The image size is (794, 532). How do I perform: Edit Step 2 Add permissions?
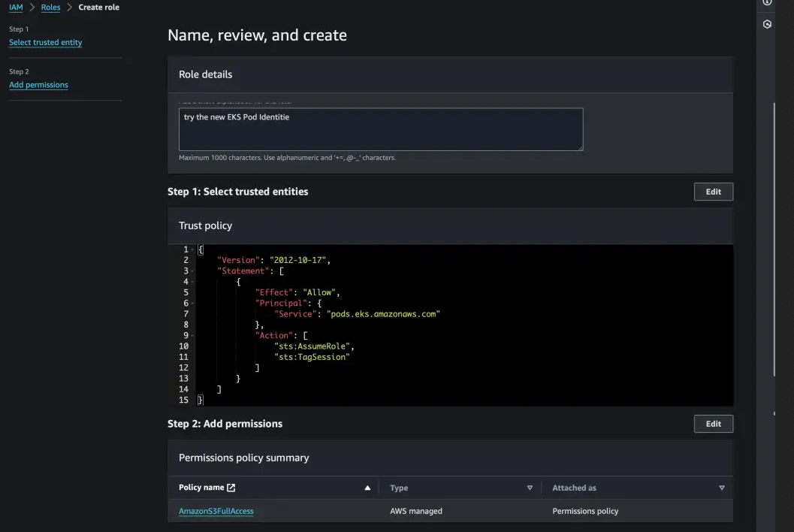[713, 424]
